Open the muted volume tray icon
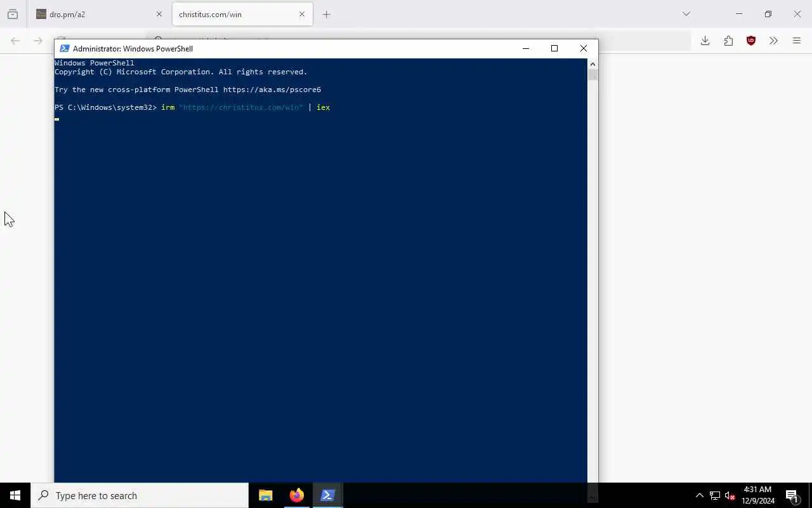The width and height of the screenshot is (812, 508). [x=730, y=495]
